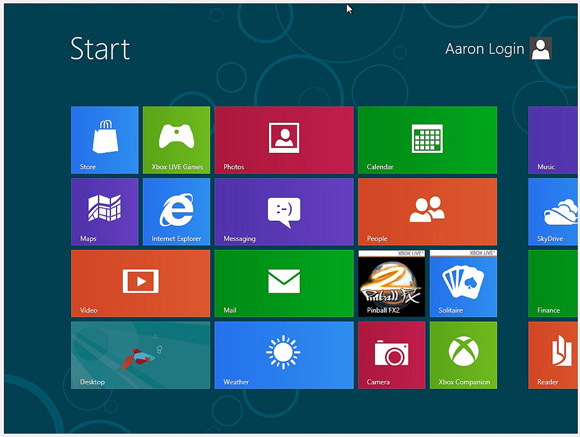Launch the Maps tile
Viewport: 580px width, 437px height.
click(105, 212)
